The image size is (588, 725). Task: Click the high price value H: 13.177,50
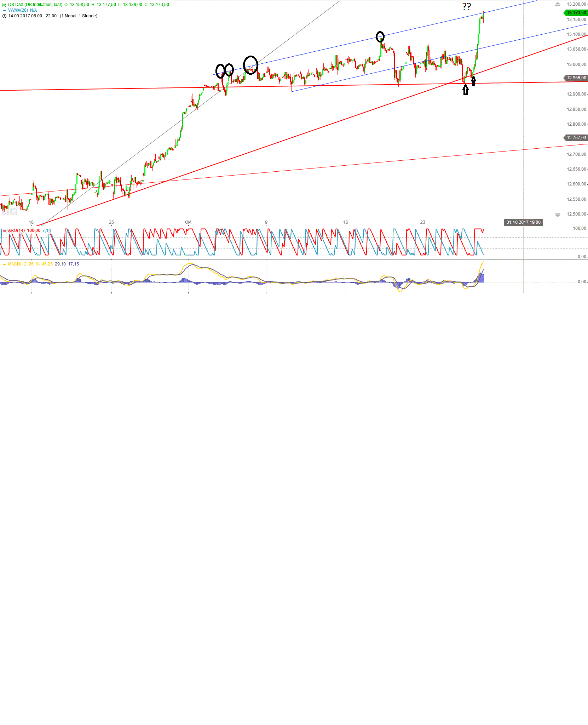(104, 5)
